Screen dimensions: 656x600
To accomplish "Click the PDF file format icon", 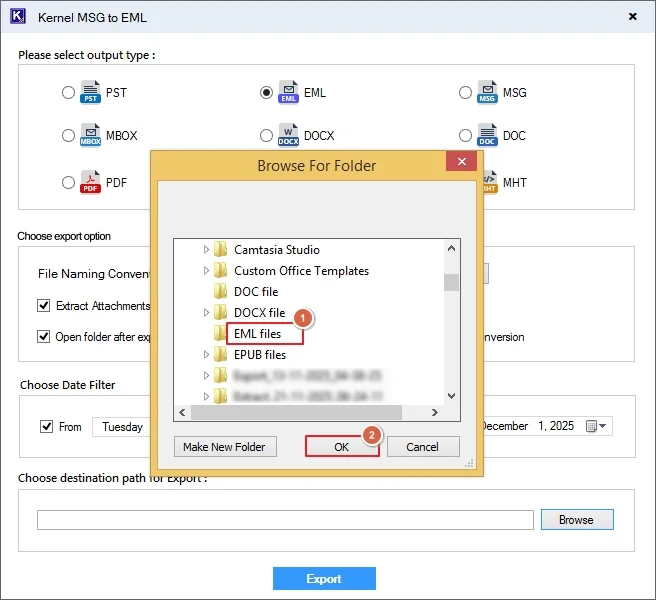I will coord(91,182).
